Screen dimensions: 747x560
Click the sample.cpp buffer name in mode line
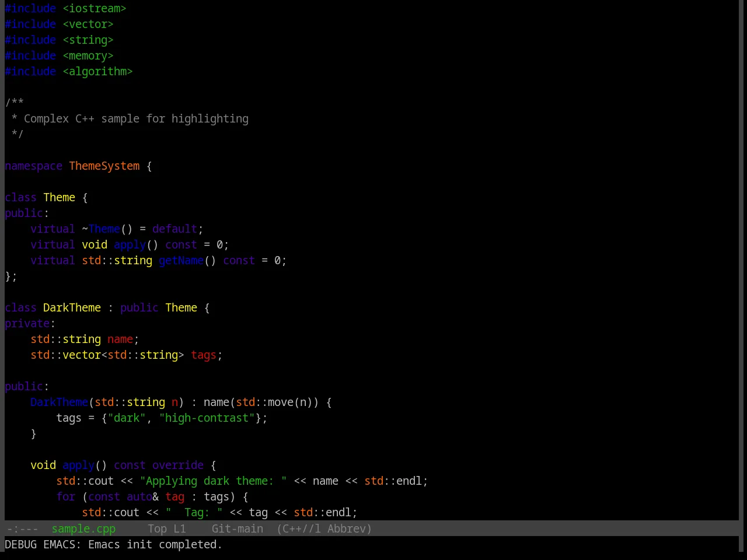[83, 529]
